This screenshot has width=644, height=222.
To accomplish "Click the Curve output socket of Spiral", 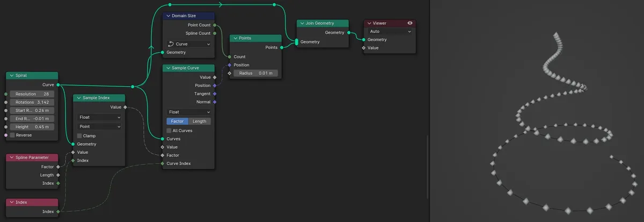I will click(58, 85).
